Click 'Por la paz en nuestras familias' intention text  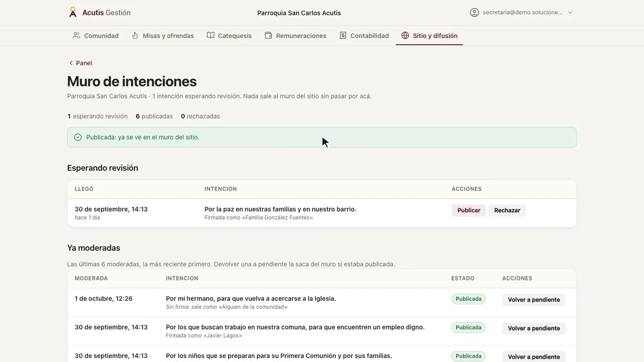280,209
